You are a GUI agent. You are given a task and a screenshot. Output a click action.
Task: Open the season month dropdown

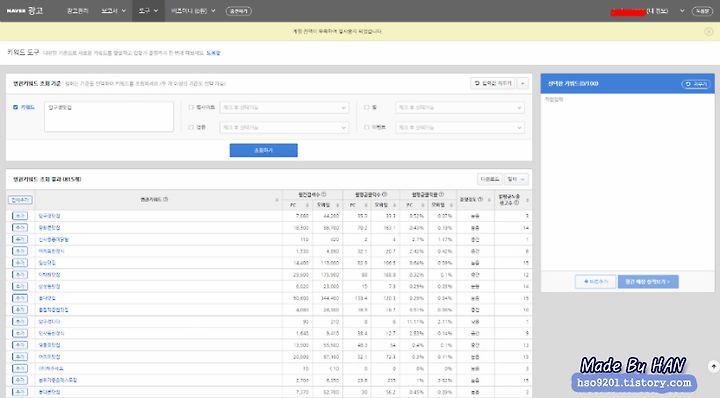point(460,107)
